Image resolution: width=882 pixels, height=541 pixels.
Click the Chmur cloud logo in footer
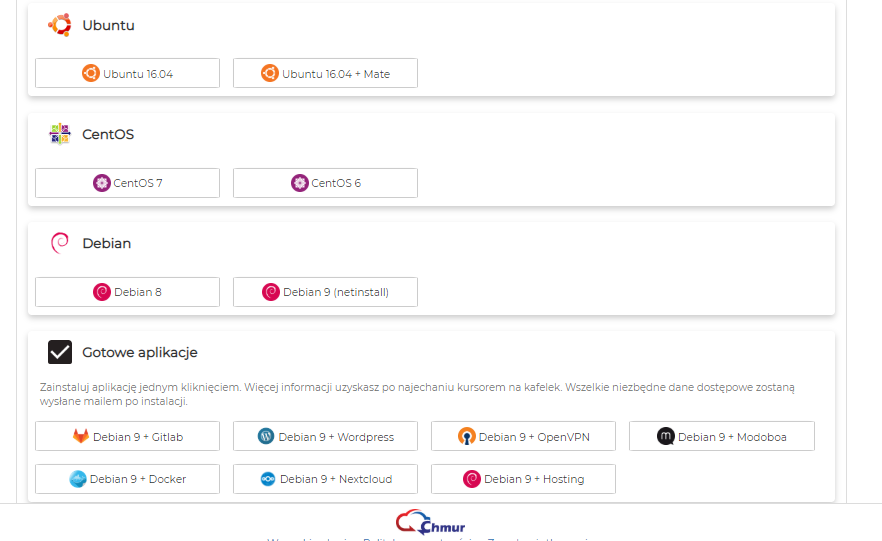430,522
